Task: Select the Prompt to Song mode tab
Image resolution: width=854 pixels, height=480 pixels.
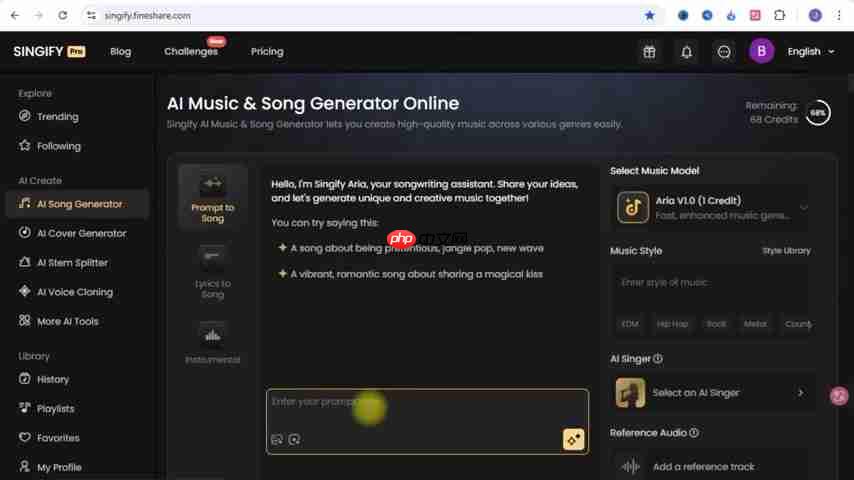Action: [x=212, y=198]
